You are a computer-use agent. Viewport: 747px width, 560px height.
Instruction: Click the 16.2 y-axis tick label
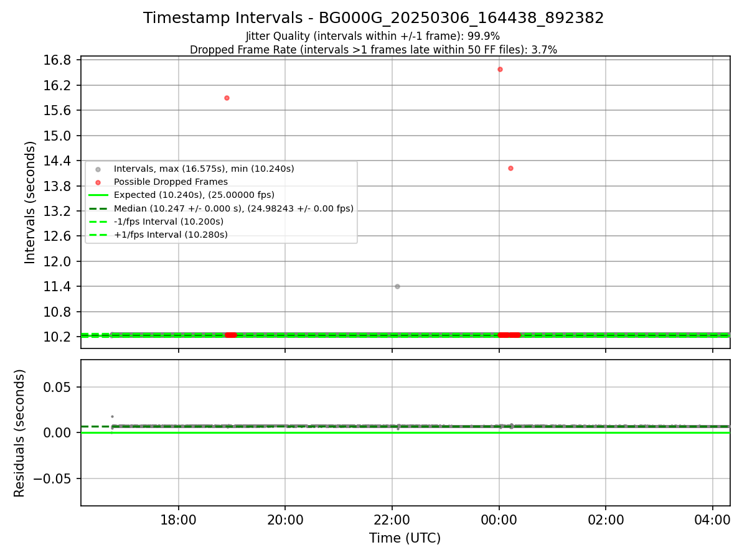coord(59,85)
